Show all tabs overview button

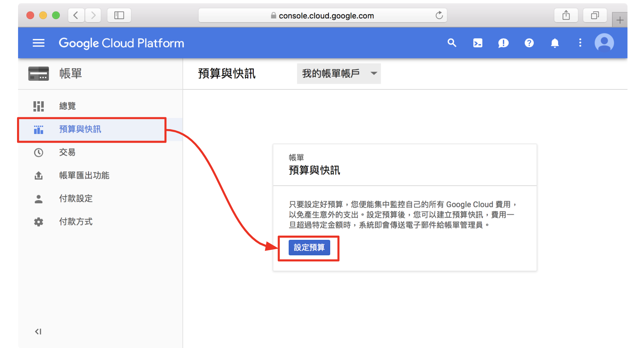pyautogui.click(x=595, y=15)
